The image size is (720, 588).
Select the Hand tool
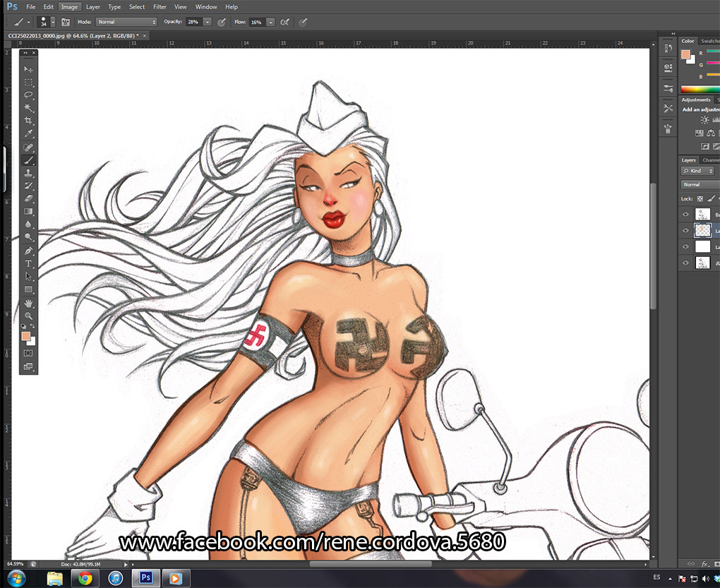(x=28, y=304)
